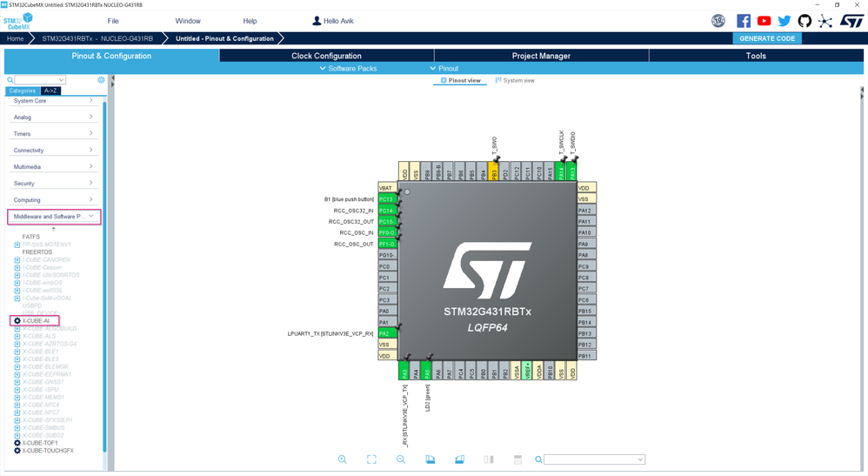Open the GitHub icon
This screenshot has height=476, width=868.
pos(805,21)
